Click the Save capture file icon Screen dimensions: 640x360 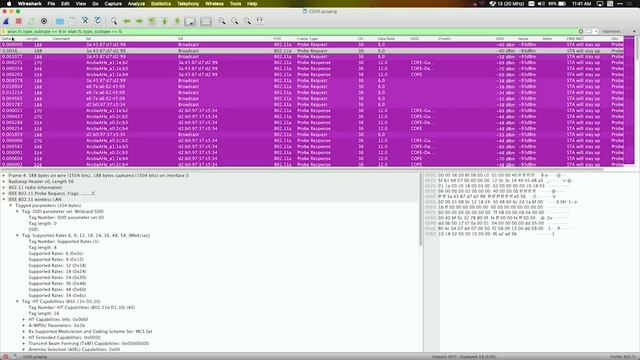pos(72,21)
